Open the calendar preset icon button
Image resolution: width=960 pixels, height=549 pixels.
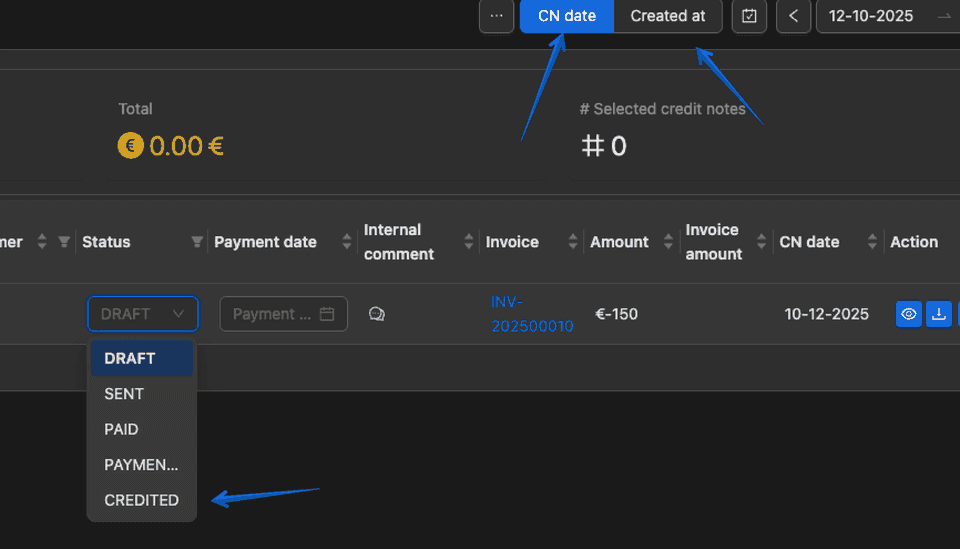(x=749, y=16)
